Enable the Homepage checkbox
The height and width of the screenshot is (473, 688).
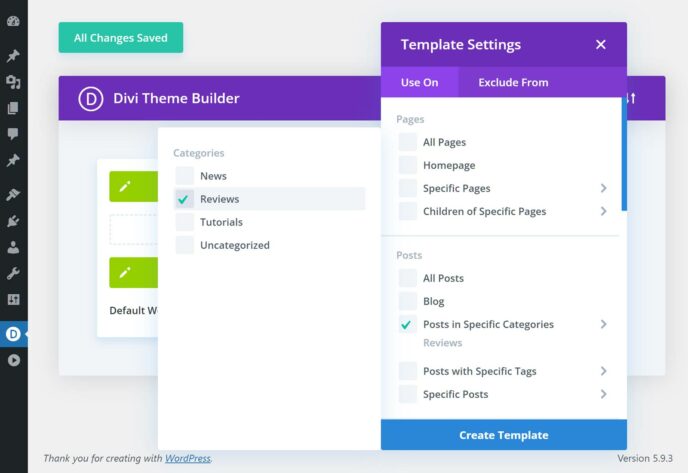coord(408,165)
